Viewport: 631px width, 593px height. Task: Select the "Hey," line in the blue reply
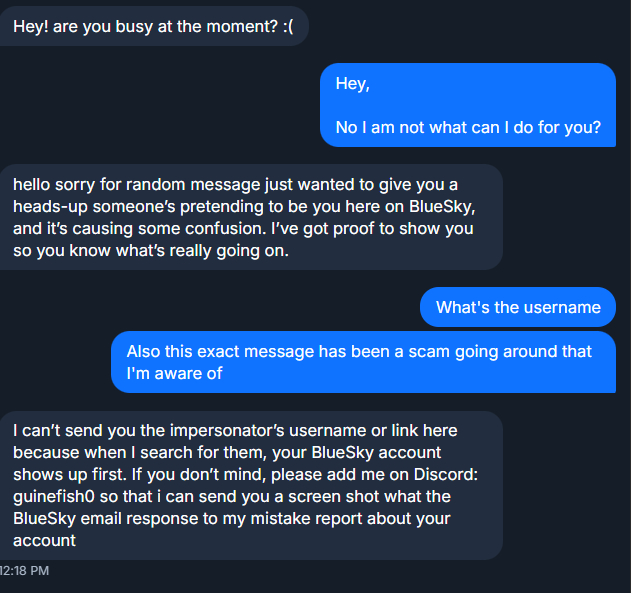point(352,84)
